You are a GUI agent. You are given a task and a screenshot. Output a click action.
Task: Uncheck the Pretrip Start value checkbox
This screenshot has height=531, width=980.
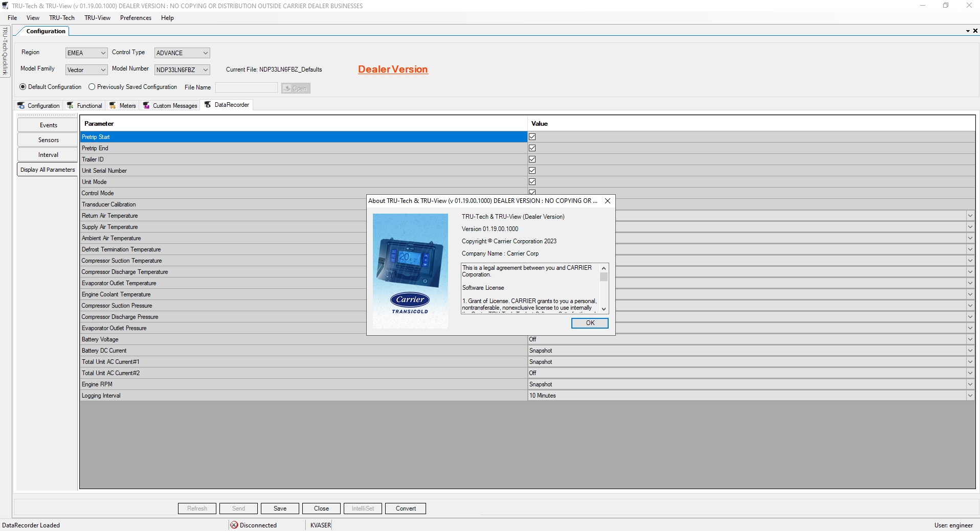pyautogui.click(x=532, y=136)
